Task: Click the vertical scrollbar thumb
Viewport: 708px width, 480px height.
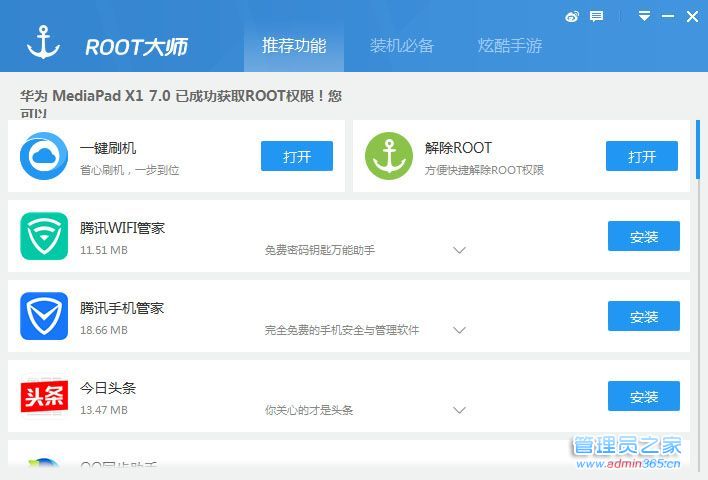Action: tap(698, 149)
